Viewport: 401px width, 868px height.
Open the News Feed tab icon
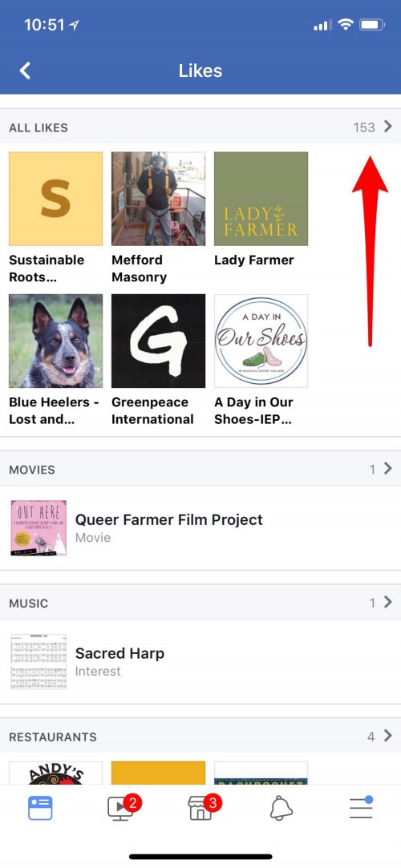click(40, 808)
